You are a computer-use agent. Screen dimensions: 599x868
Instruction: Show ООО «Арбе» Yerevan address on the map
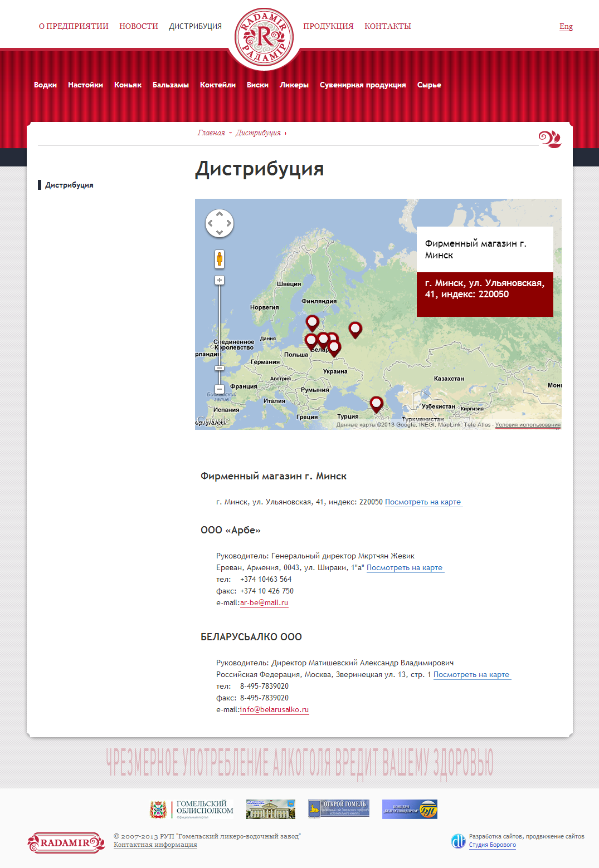click(405, 568)
